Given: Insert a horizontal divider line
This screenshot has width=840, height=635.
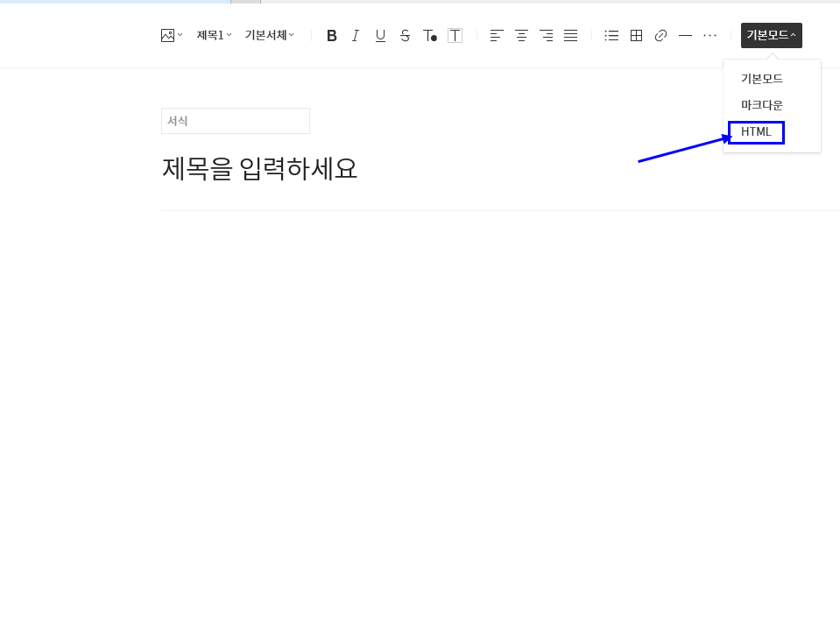Looking at the screenshot, I should click(x=685, y=36).
